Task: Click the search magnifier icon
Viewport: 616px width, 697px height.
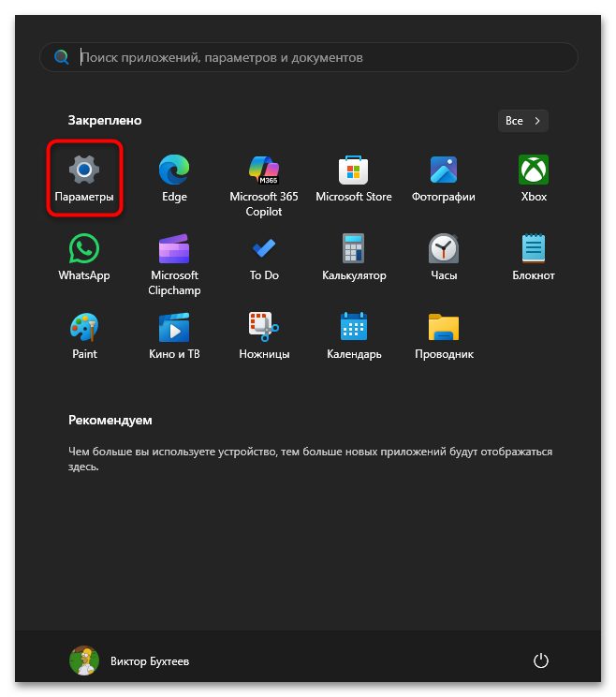Action: click(61, 57)
